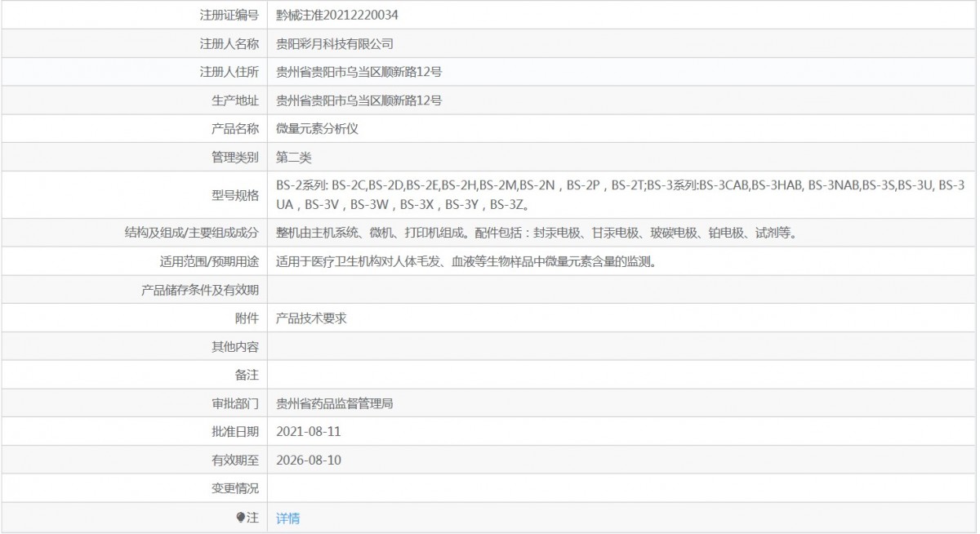The height and width of the screenshot is (534, 980).
Task: Select approval department 贵州省药品监督管理局
Action: pos(335,403)
